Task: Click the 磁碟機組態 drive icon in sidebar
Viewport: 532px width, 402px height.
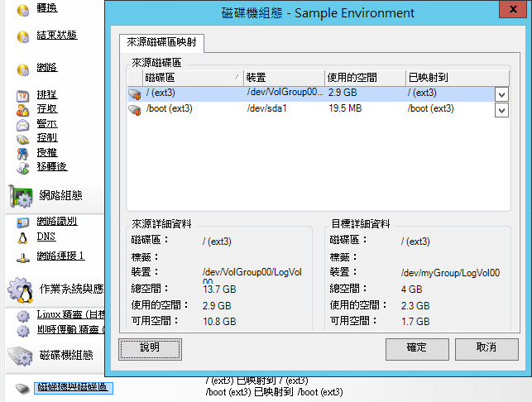Action: (20, 355)
